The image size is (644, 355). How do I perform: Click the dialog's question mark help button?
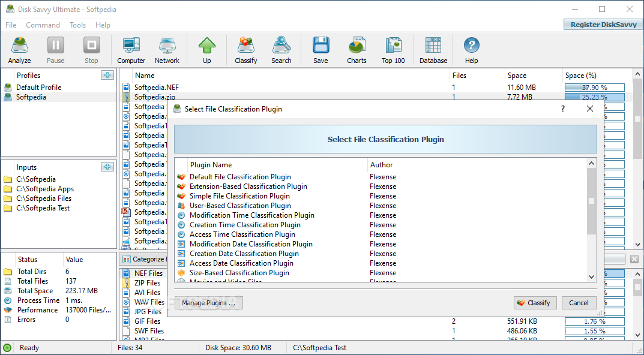(x=563, y=109)
